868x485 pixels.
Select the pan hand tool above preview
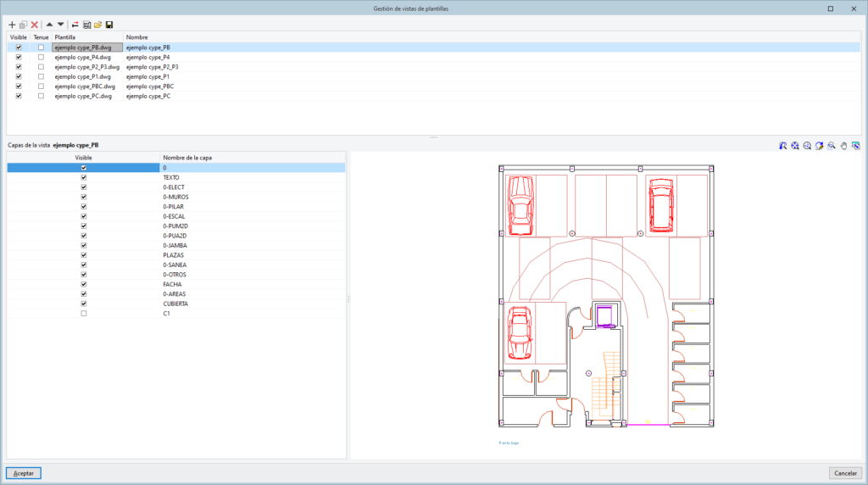pos(843,146)
